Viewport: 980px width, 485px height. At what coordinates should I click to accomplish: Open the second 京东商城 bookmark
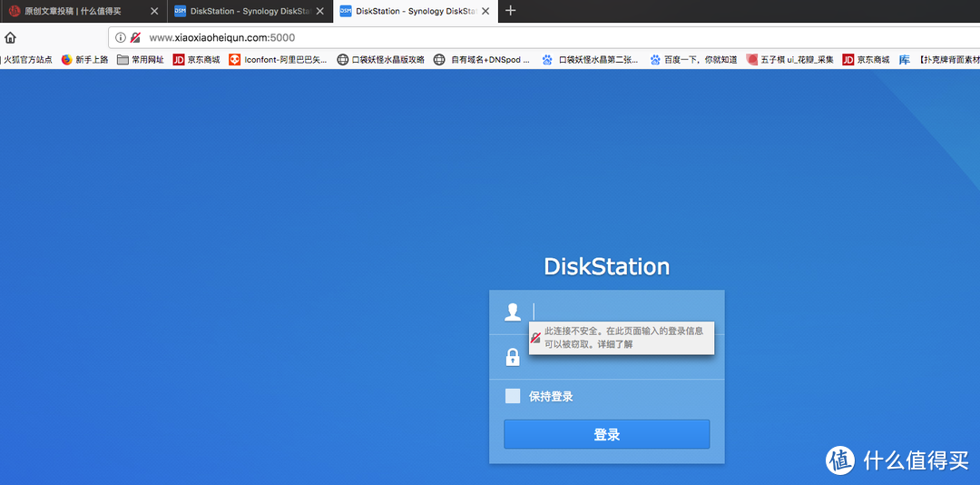pyautogui.click(x=866, y=60)
